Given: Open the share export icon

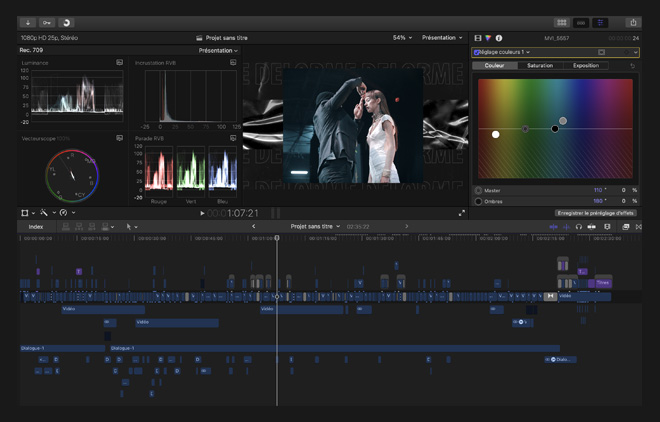Looking at the screenshot, I should (x=632, y=22).
